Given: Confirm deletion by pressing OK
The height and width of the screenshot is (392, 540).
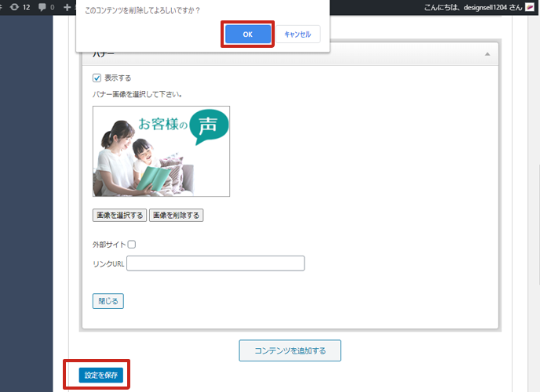Looking at the screenshot, I should pos(247,34).
